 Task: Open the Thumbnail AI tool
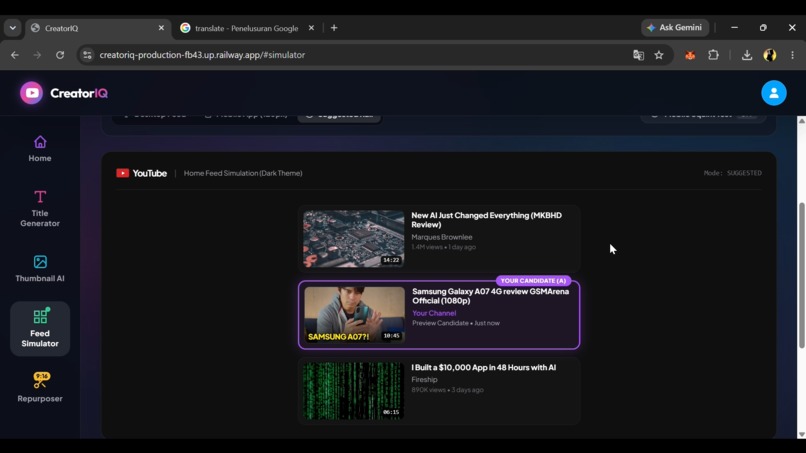(x=40, y=268)
